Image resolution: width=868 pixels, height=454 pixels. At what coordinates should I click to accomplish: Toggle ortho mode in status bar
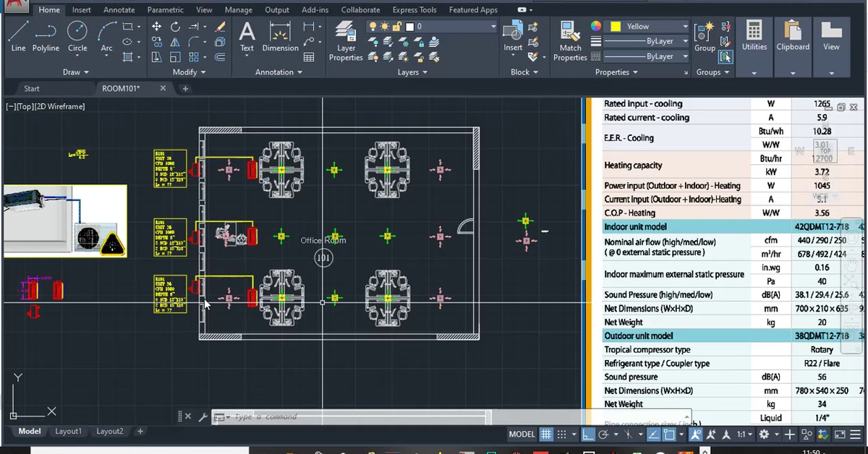pyautogui.click(x=588, y=434)
